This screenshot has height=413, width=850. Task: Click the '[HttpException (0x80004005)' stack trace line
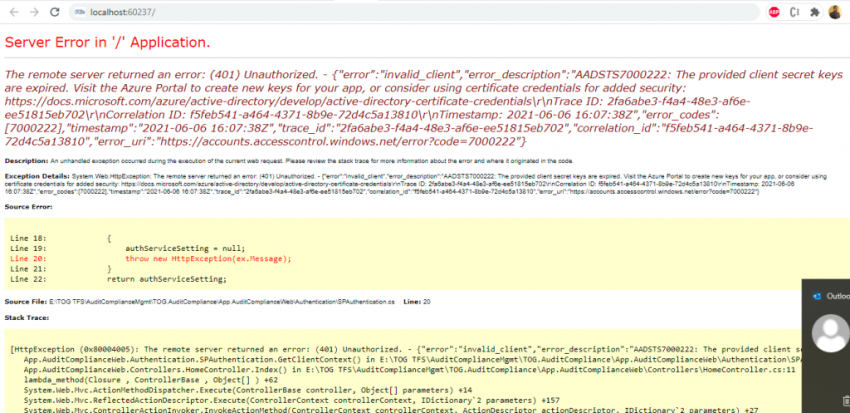tap(407, 350)
